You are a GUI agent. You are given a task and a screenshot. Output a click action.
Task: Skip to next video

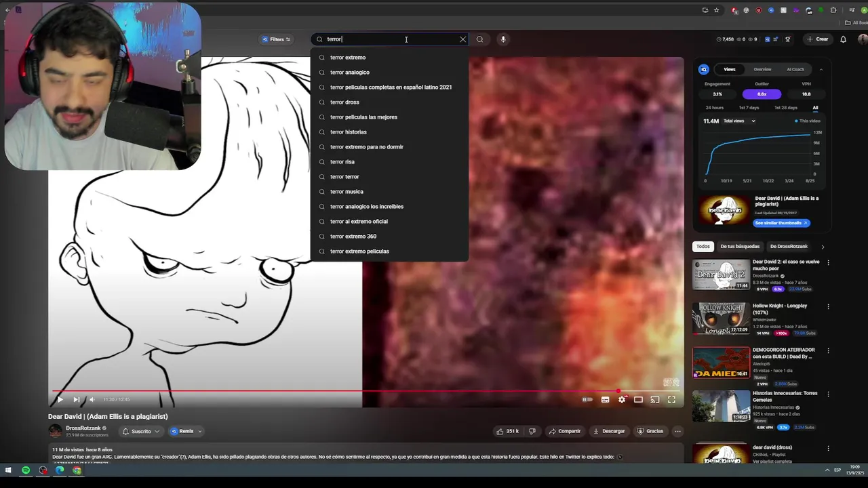[x=76, y=399]
